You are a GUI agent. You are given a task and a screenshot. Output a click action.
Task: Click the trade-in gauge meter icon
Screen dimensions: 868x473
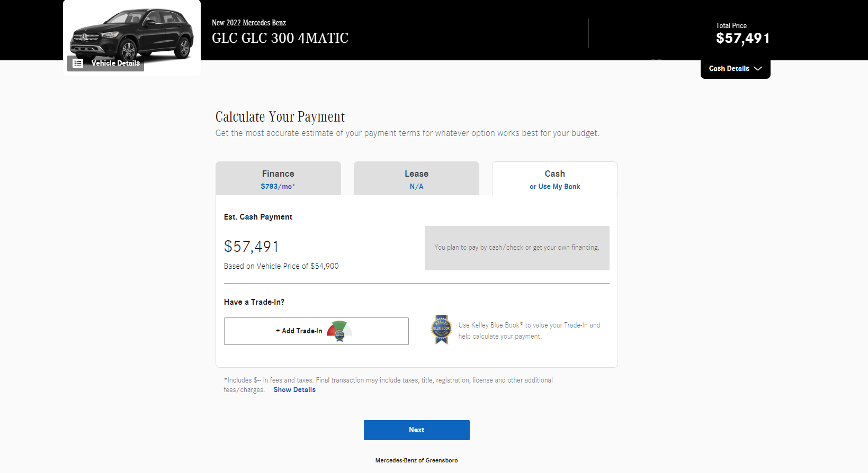click(x=339, y=331)
